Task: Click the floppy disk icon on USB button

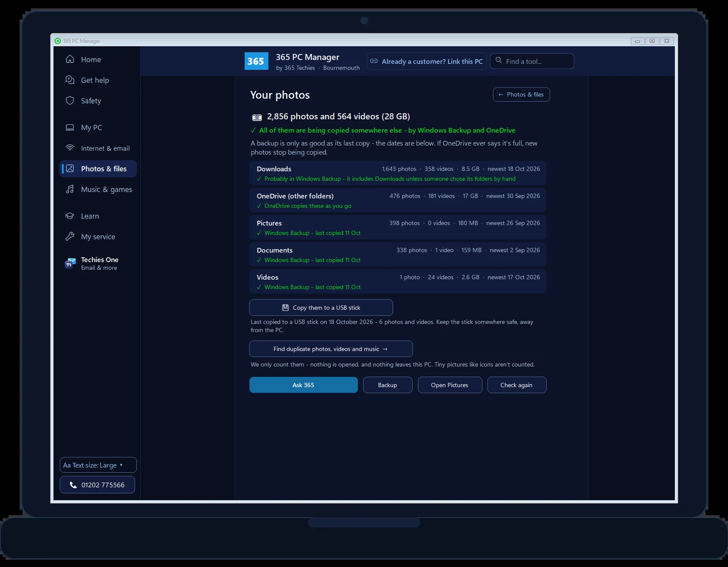Action: coord(286,308)
